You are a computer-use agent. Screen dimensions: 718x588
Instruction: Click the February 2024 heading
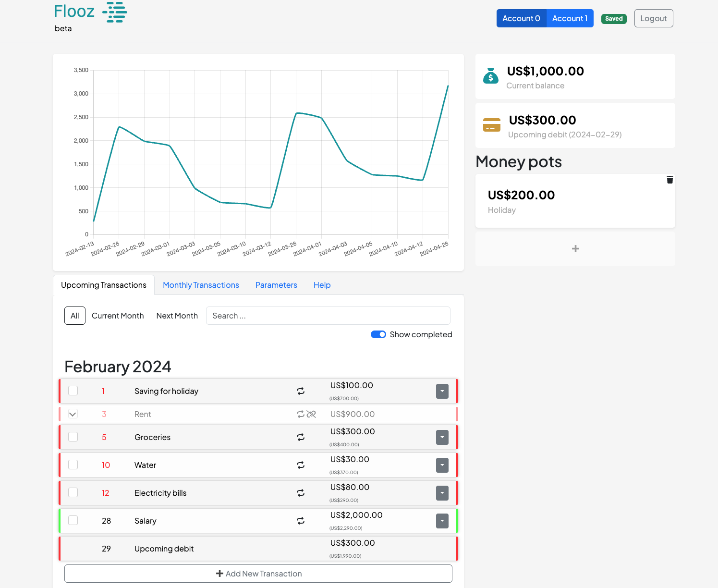[118, 367]
